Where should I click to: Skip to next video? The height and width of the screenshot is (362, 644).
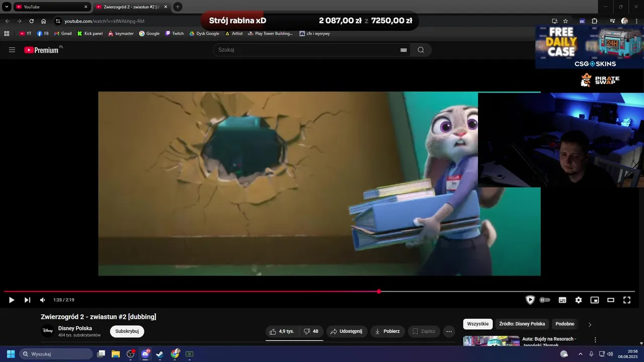[27, 300]
